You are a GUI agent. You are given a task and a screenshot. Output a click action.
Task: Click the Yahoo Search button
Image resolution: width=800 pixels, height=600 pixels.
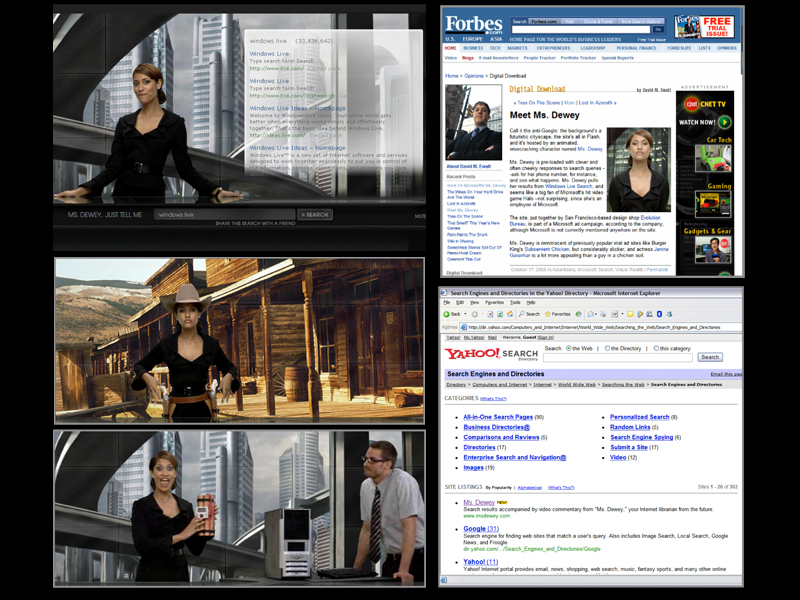(x=710, y=357)
